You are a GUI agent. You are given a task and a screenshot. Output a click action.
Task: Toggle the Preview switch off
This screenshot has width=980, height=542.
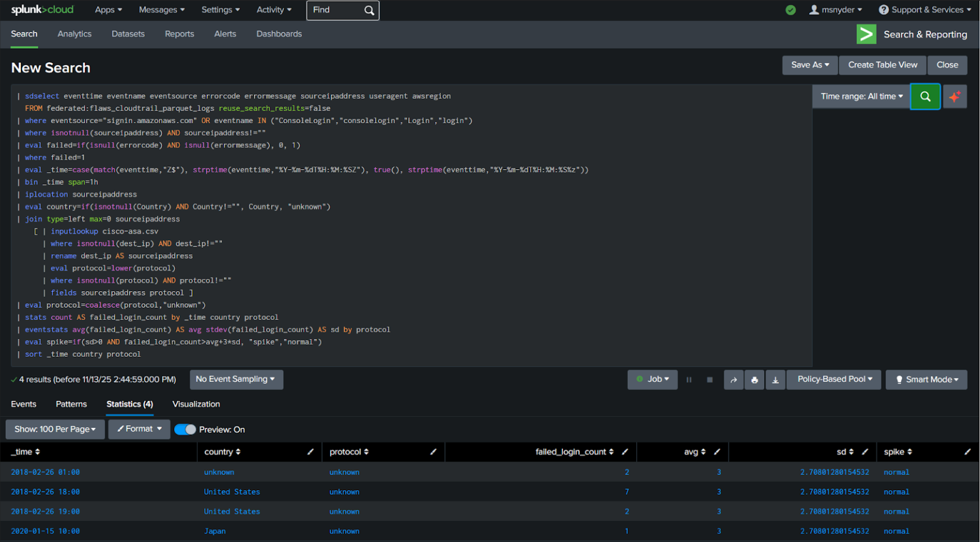[185, 430]
